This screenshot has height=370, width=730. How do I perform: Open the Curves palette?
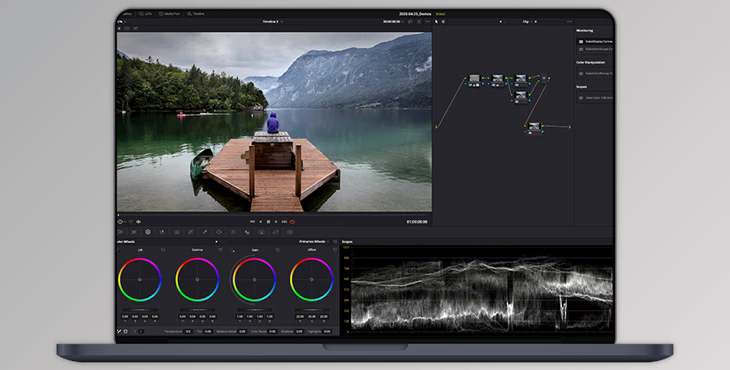click(190, 232)
